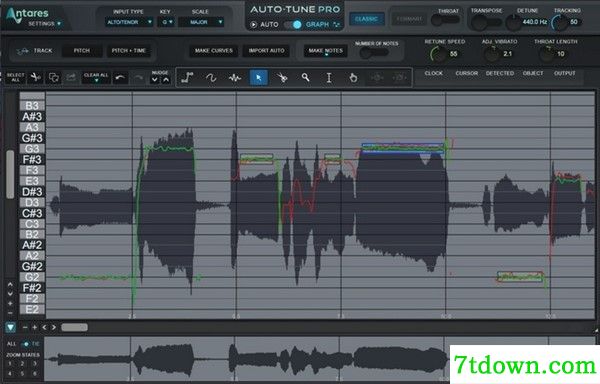This screenshot has height=384, width=600.
Task: Select the Hand scroll tool
Action: (353, 78)
